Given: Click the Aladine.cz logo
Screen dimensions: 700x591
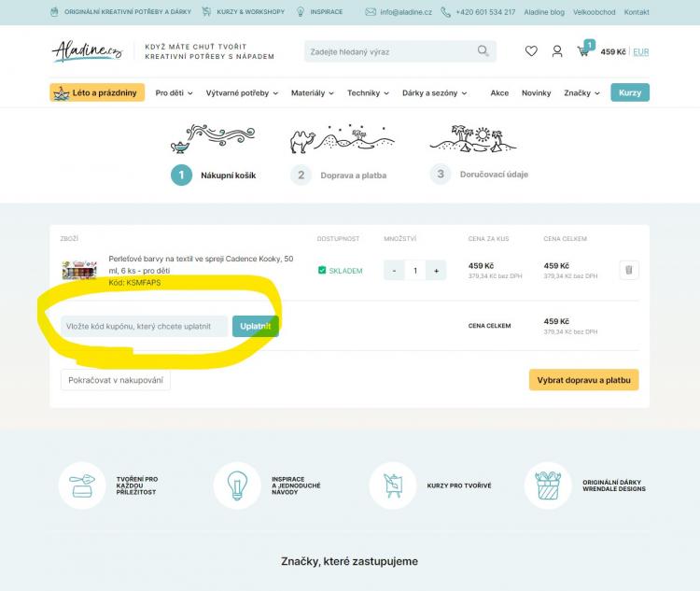Looking at the screenshot, I should tap(87, 51).
